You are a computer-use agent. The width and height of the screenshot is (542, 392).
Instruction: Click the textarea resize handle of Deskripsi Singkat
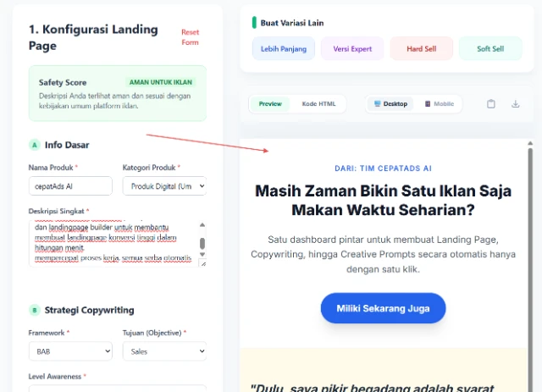pos(203,264)
